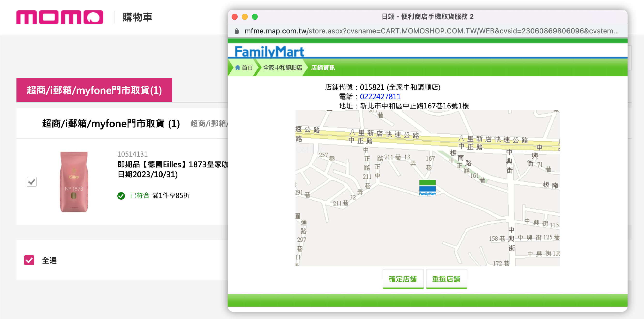This screenshot has width=644, height=319.
Task: Click the green checkmark 已符合 icon
Action: [121, 196]
